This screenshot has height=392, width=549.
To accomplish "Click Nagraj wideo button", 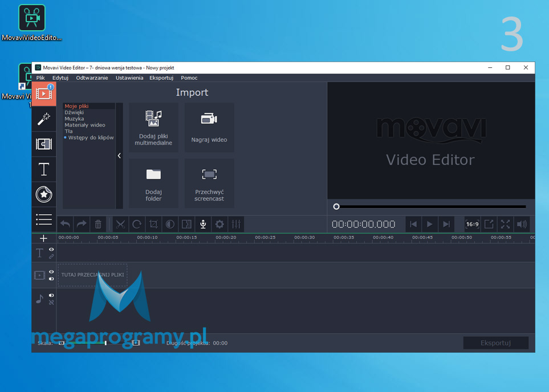I will (x=209, y=128).
